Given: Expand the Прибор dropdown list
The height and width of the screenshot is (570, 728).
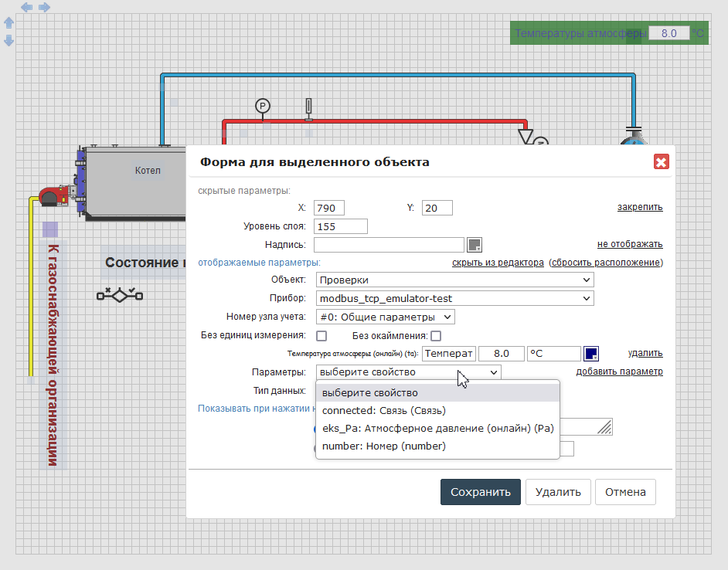Looking at the screenshot, I should [454, 298].
